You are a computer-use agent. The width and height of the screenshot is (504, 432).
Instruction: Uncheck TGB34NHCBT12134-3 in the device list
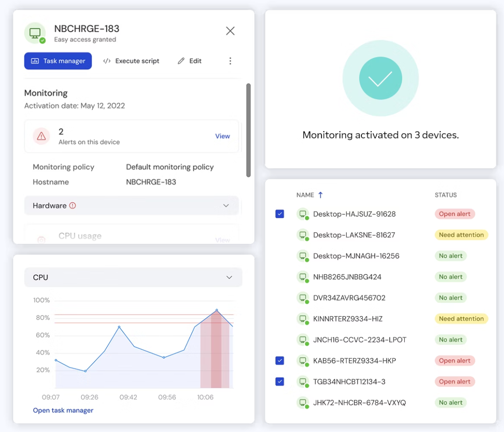click(279, 381)
